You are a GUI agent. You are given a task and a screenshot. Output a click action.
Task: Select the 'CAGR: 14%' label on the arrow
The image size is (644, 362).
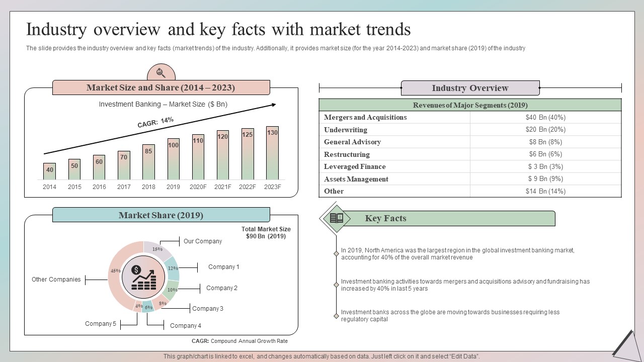[155, 122]
